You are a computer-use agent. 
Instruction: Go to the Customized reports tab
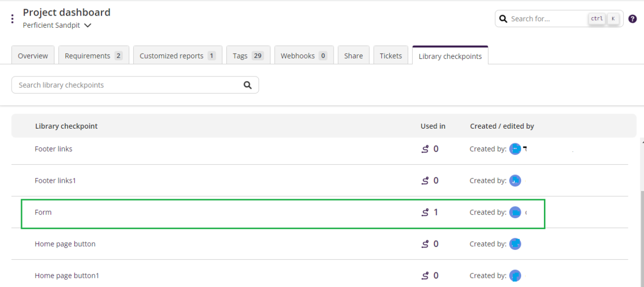coord(177,56)
